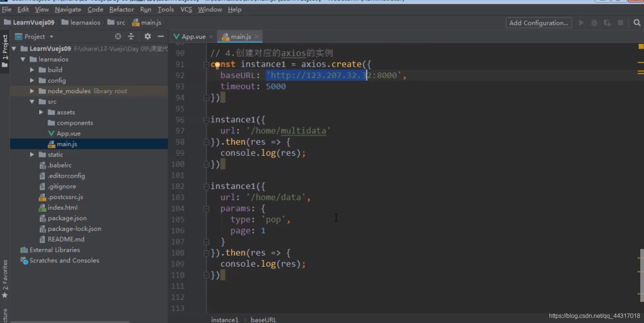This screenshot has height=323, width=644.
Task: Toggle the 1: Project side tool window
Action: 5,51
